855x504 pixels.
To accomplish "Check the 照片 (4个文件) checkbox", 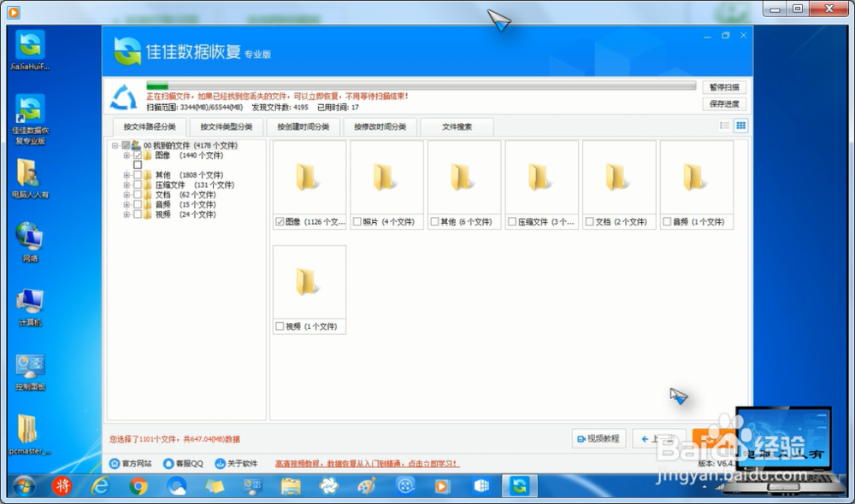I will click(357, 222).
